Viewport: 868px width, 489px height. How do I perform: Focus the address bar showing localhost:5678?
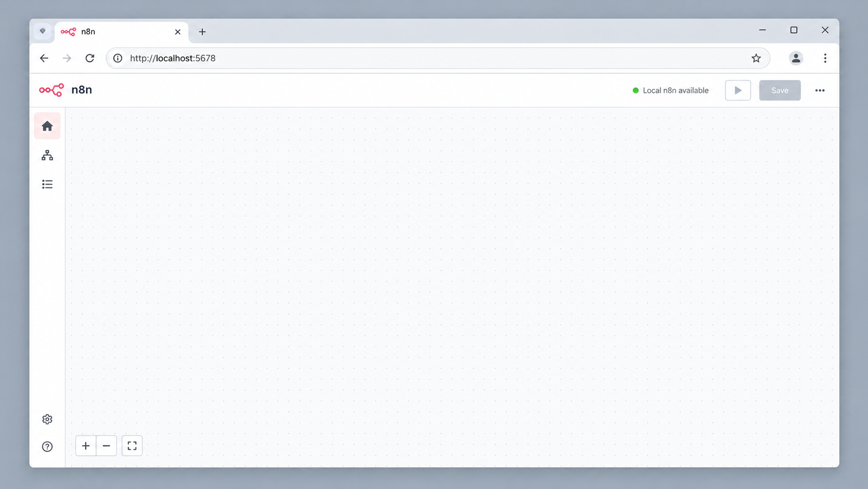tap(438, 58)
